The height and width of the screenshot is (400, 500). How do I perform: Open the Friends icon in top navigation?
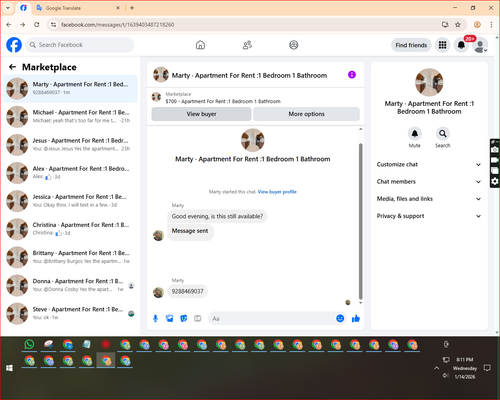point(247,45)
